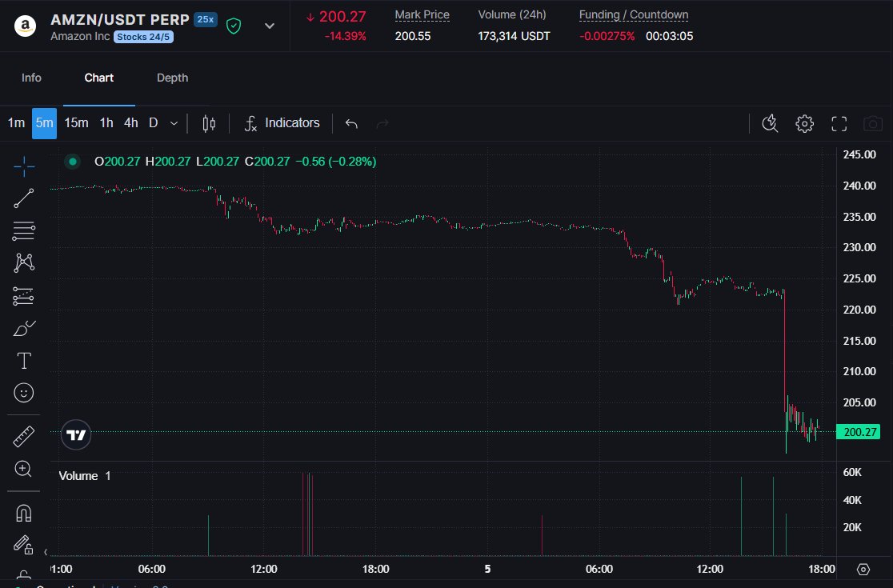Click the Amazon logo icon
Screen dimensions: 893x588
(25, 26)
